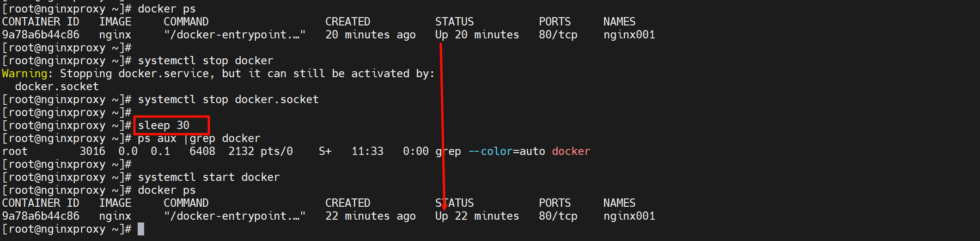Click the indented "docker.socket" warning line

point(56,87)
